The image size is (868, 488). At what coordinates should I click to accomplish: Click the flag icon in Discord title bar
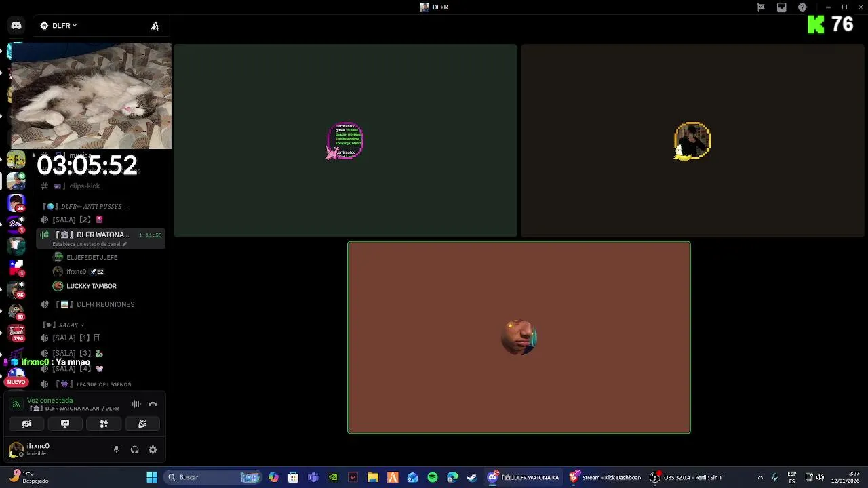pyautogui.click(x=761, y=7)
